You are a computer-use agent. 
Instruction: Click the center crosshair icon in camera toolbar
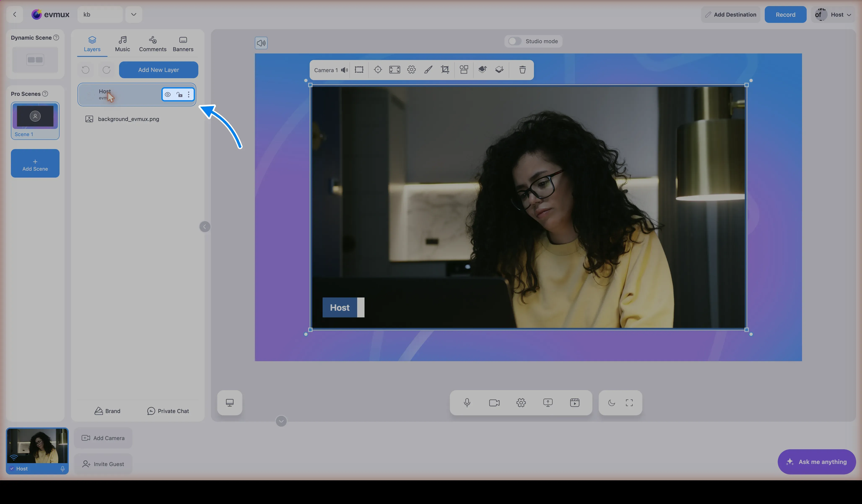[378, 70]
